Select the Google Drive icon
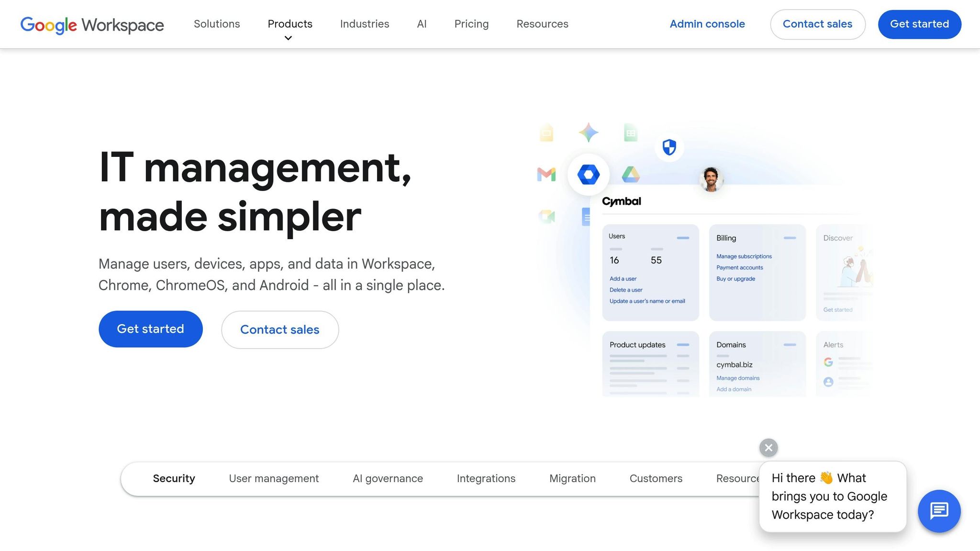980x551 pixels. (632, 175)
